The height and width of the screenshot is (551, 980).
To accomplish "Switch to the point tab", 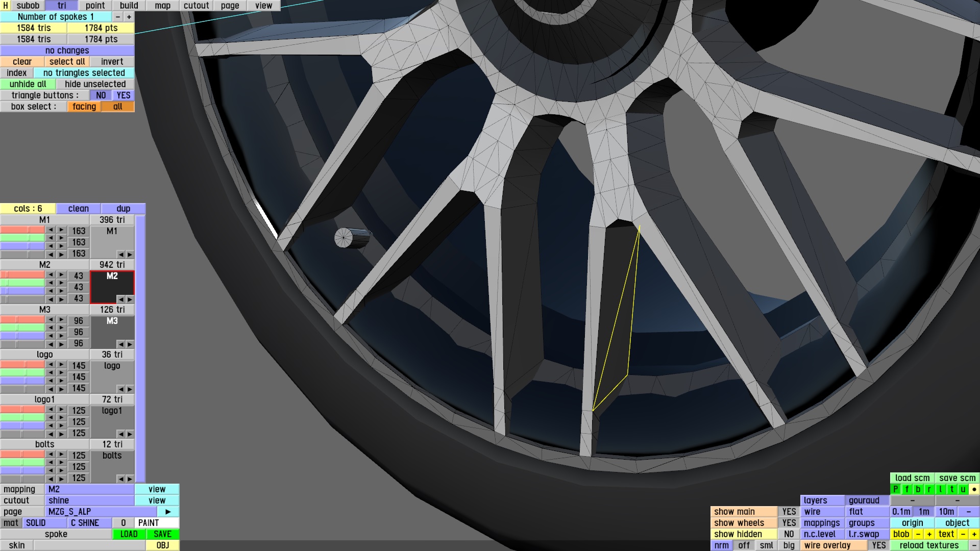I will tap(95, 6).
